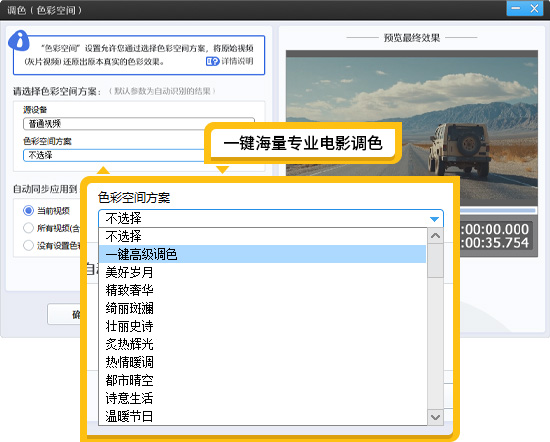Viewport: 550px width, 442px height.
Task: Click the dropdown list scrollbar thumb
Action: point(435,260)
